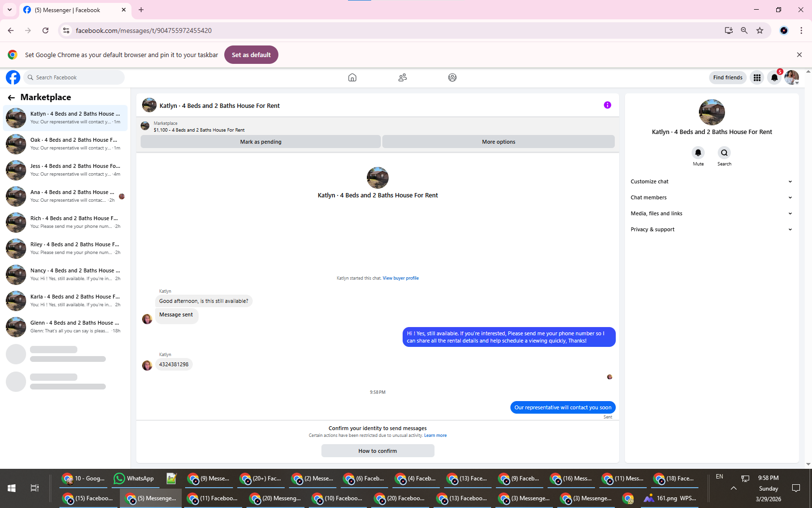Open WhatsApp from the taskbar
812x508 pixels.
click(x=134, y=478)
